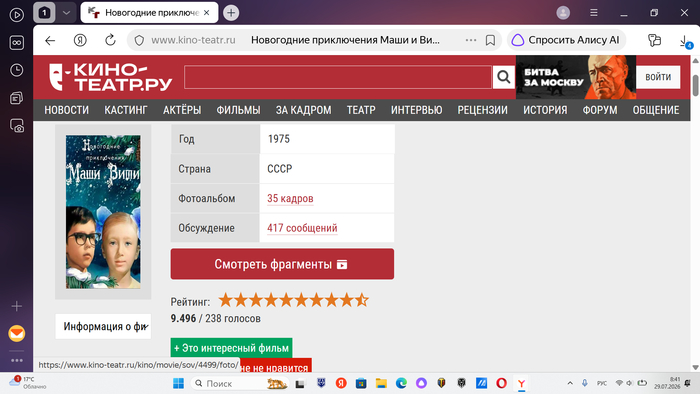Open the НОВОСТИ menu item
This screenshot has width=700, height=394.
67,110
